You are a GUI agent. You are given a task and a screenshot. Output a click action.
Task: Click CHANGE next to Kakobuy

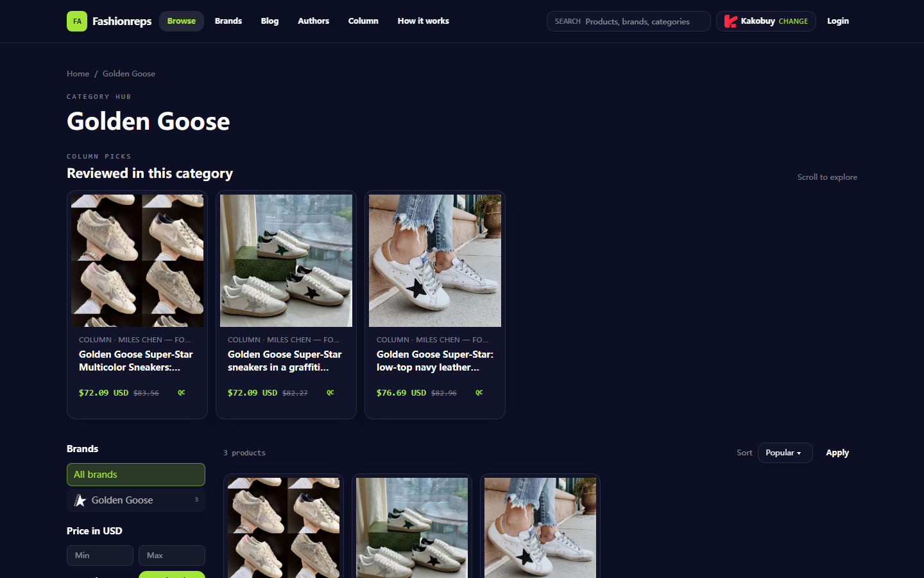tap(793, 21)
